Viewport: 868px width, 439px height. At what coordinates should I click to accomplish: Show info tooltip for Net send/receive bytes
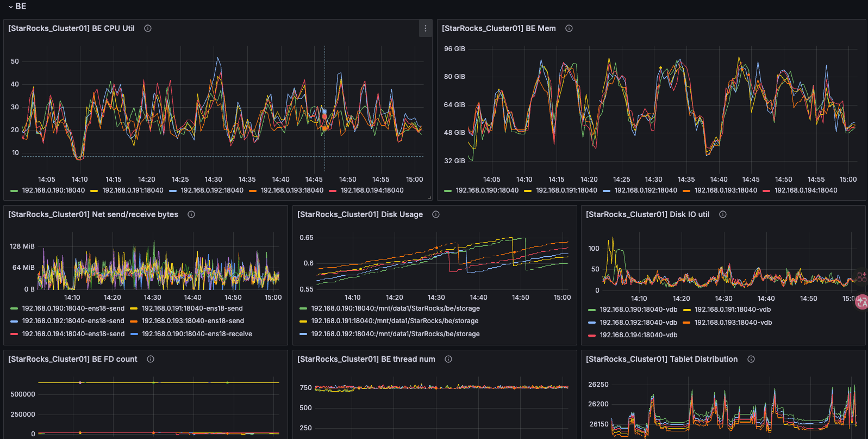tap(191, 214)
